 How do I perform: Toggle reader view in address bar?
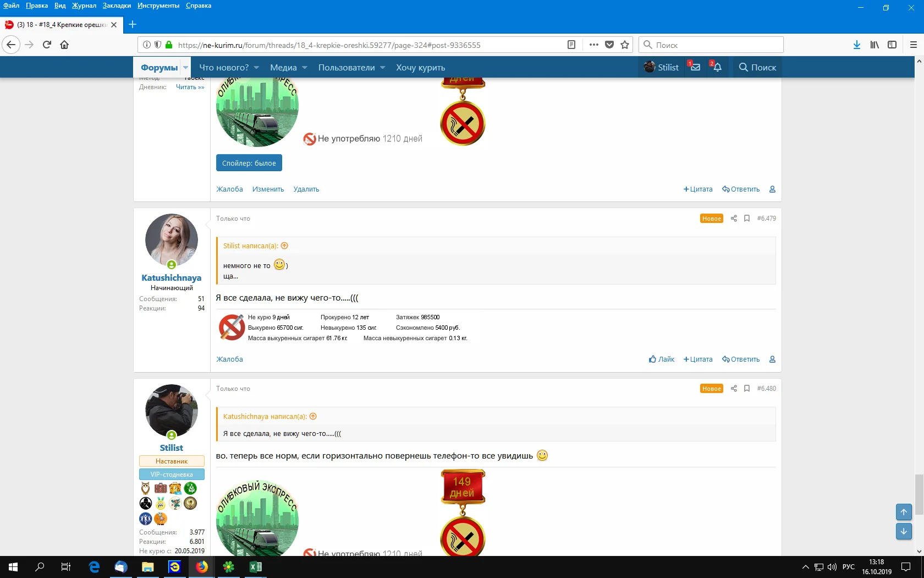point(571,45)
